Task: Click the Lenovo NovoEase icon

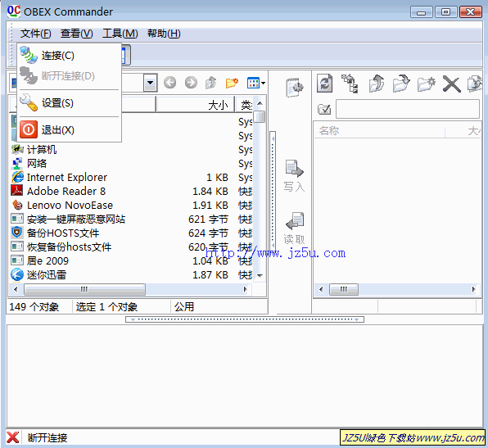Action: pyautogui.click(x=17, y=205)
